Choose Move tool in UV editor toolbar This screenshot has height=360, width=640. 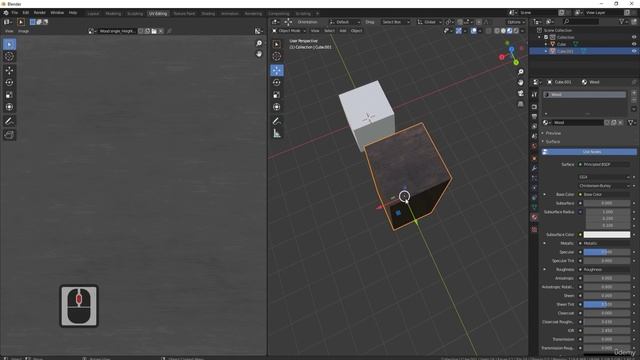pos(9,70)
